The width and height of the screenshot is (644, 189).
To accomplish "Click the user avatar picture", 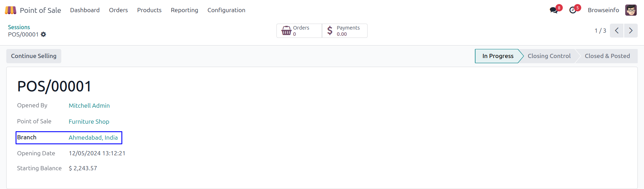I will [631, 10].
